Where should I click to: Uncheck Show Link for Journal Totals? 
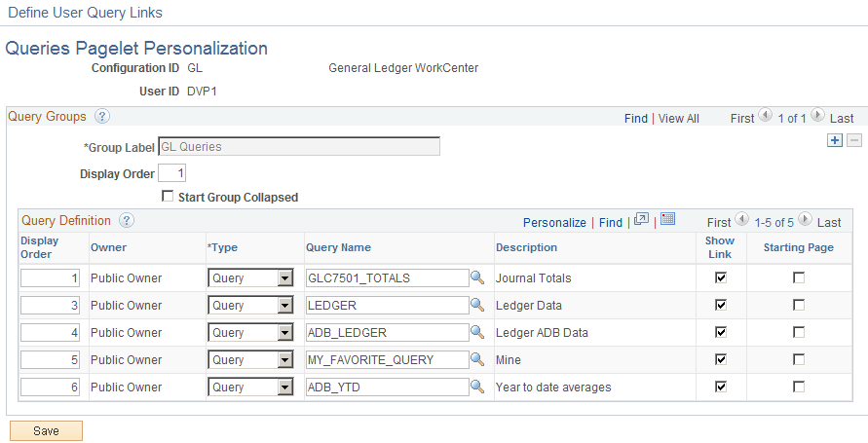pyautogui.click(x=721, y=277)
